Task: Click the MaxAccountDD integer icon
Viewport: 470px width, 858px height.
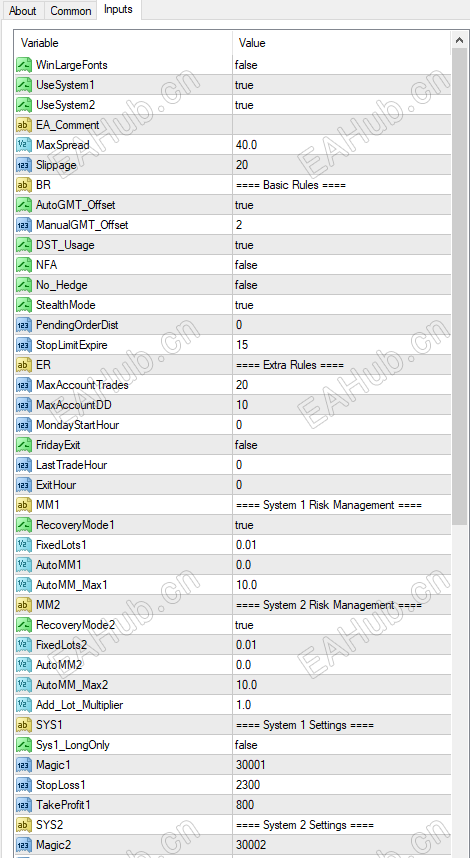Action: [24, 405]
